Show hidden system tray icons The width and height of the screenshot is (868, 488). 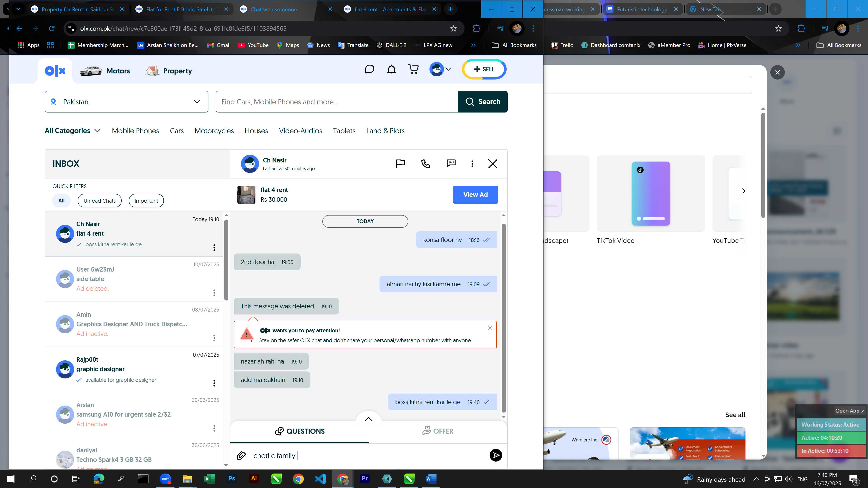coord(756,479)
